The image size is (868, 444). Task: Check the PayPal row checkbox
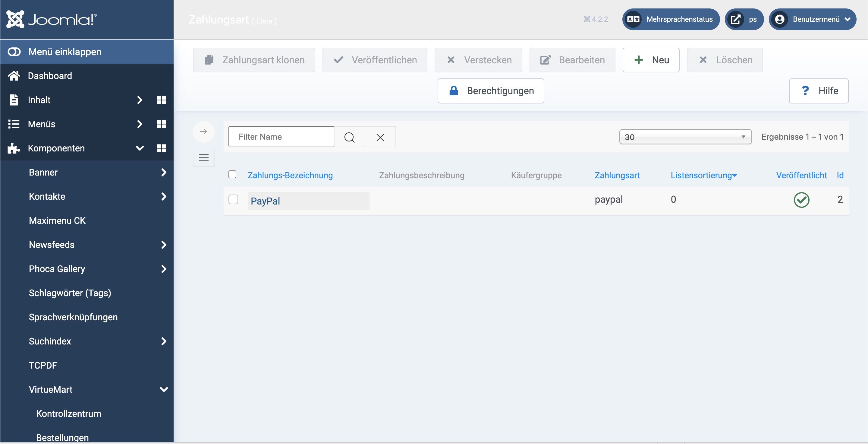click(x=233, y=199)
